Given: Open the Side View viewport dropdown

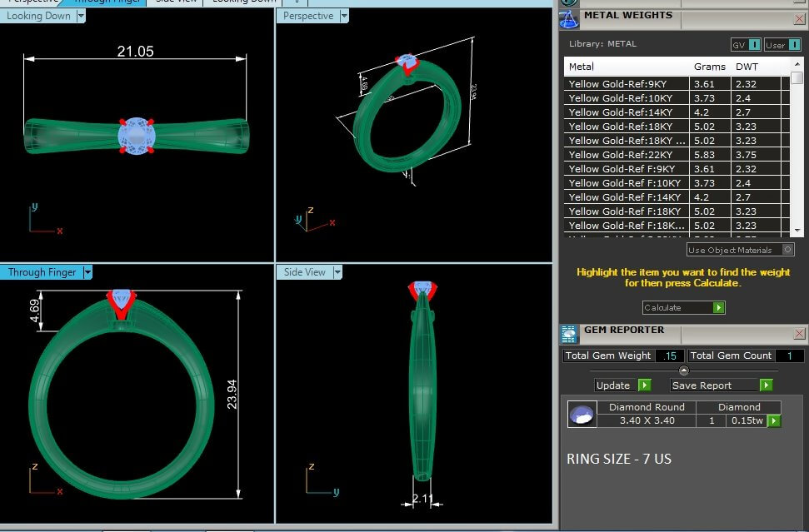Looking at the screenshot, I should click(x=337, y=272).
